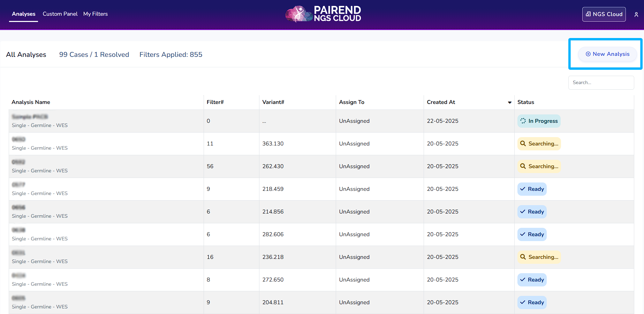Click the user profile icon
644x314 pixels.
[x=636, y=15]
